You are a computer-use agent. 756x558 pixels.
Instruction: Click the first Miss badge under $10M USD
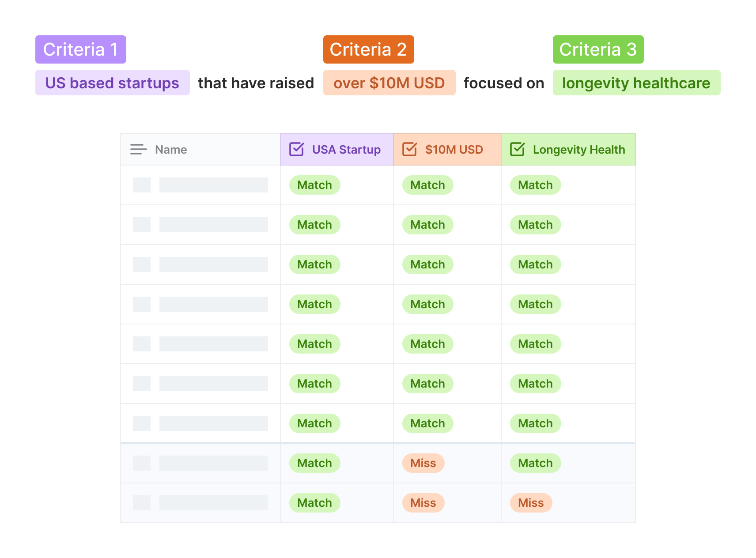(423, 463)
